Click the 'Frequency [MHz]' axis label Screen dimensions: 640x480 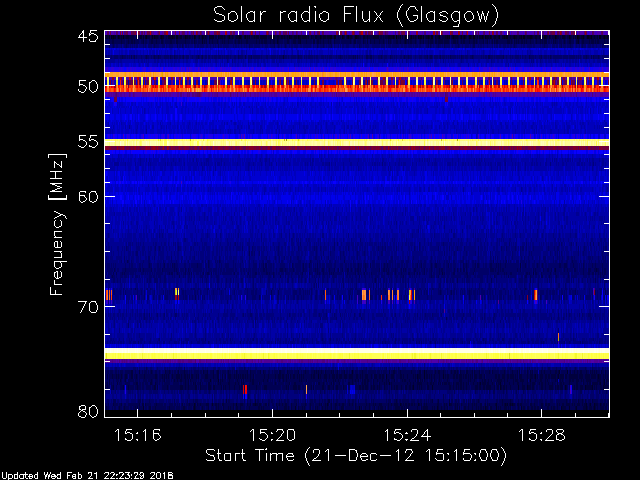coord(57,224)
